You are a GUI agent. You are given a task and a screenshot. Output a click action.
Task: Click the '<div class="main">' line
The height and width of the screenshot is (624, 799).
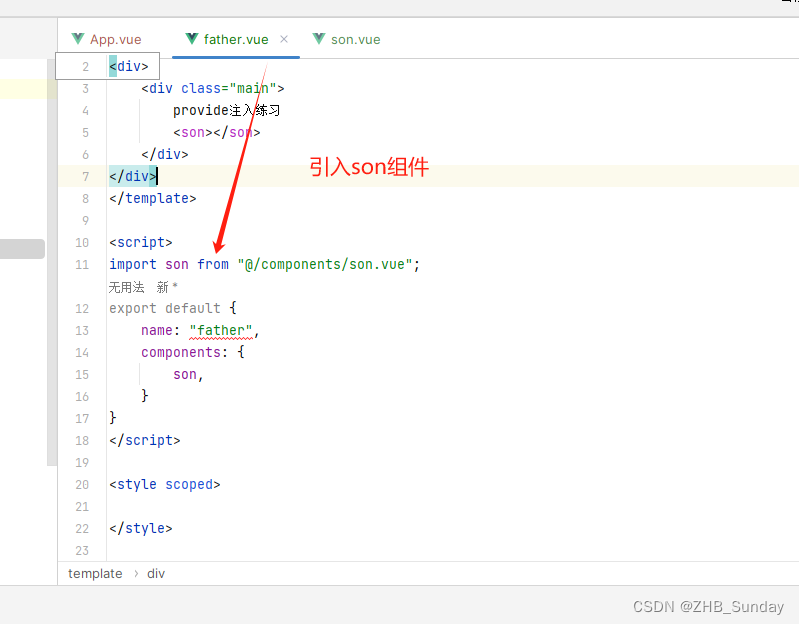(212, 89)
